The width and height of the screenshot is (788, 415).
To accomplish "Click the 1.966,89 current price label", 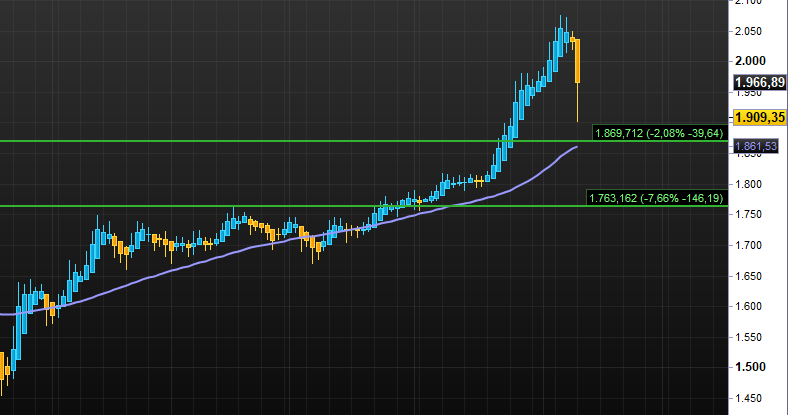I will click(x=757, y=83).
